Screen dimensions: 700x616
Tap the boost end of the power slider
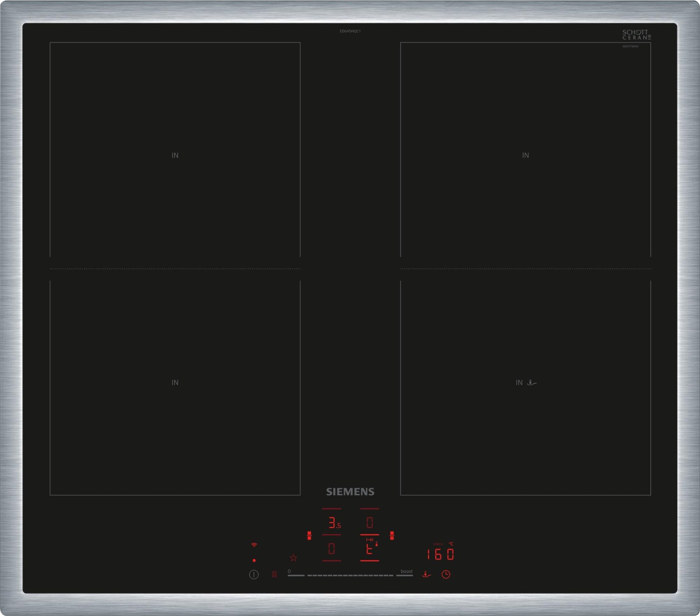pyautogui.click(x=405, y=575)
